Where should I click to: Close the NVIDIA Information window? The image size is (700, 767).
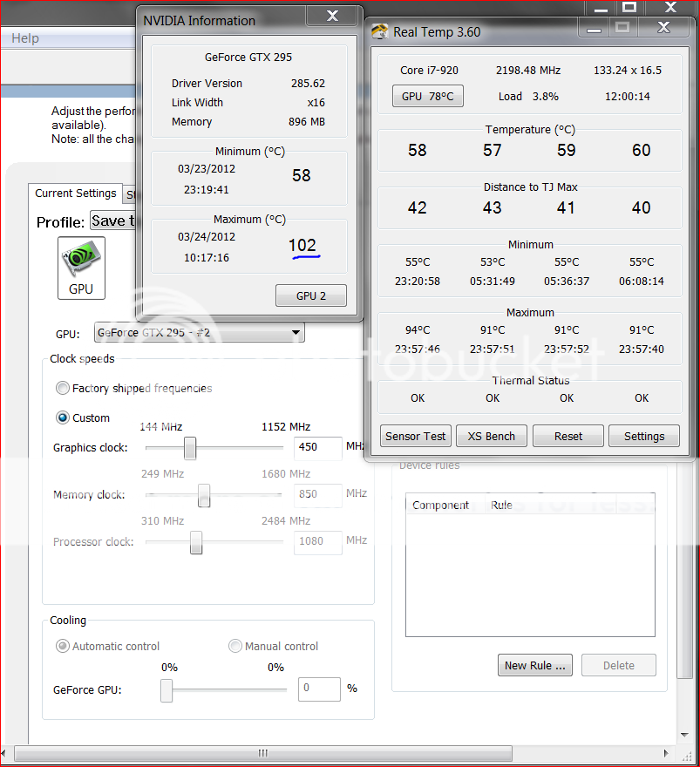click(332, 17)
